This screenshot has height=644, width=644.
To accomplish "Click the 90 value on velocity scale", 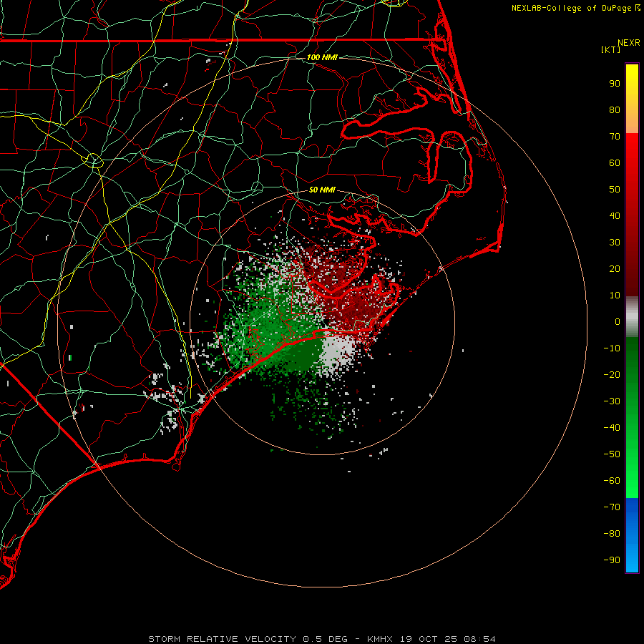I will tap(615, 84).
